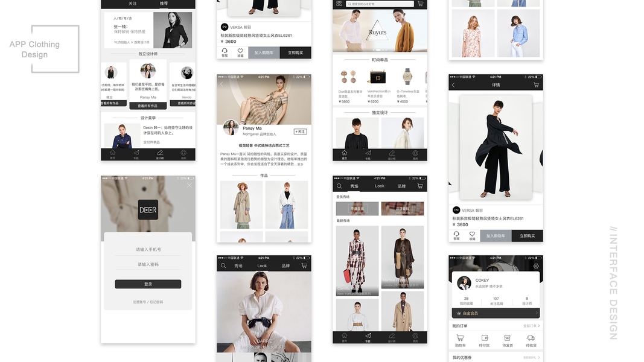This screenshot has width=644, height=362.
Task: Expand 我的优惠券 row chevron
Action: click(x=538, y=358)
